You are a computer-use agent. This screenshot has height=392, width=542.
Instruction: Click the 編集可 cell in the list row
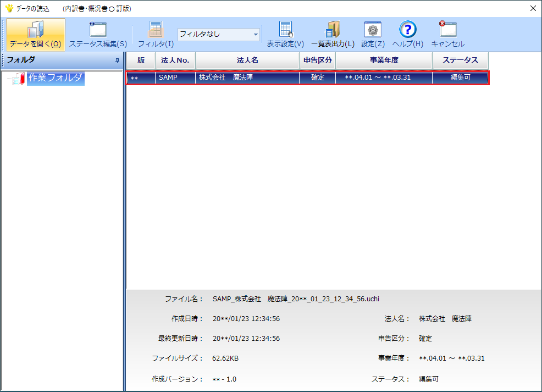point(461,78)
